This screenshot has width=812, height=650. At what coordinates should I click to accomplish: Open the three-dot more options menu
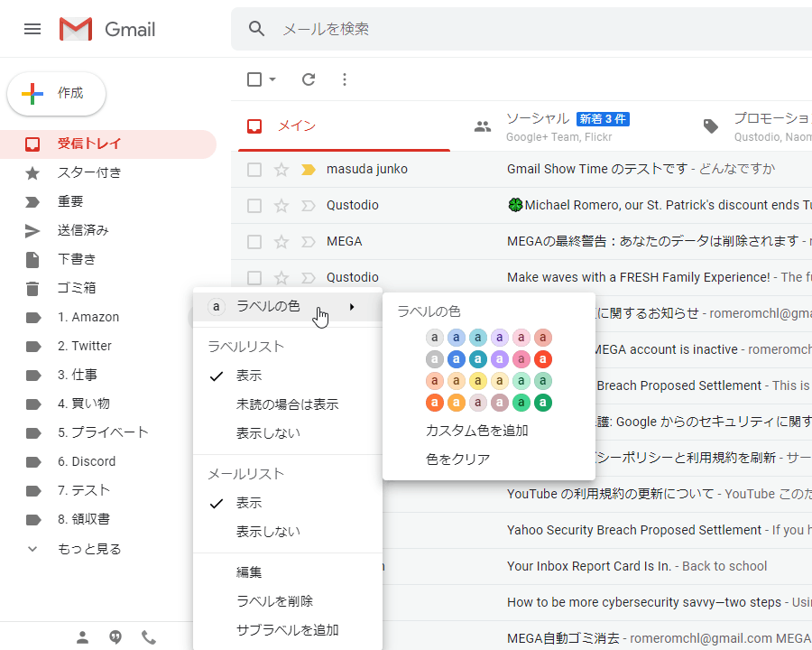coord(345,79)
